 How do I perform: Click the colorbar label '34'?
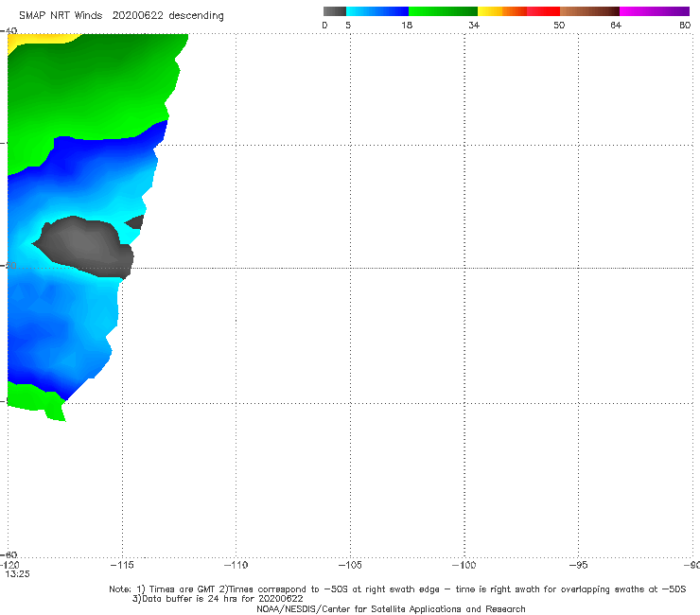[474, 25]
